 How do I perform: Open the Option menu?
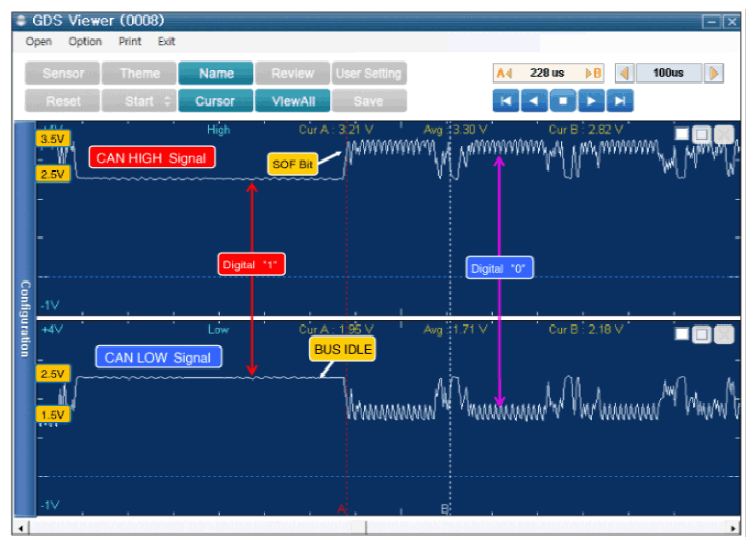click(x=85, y=41)
